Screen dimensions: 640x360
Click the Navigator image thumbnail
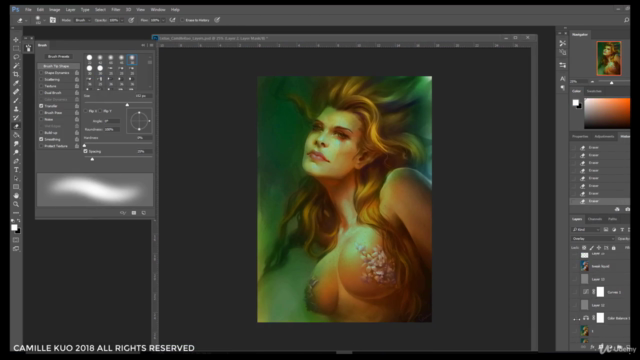[x=609, y=58]
